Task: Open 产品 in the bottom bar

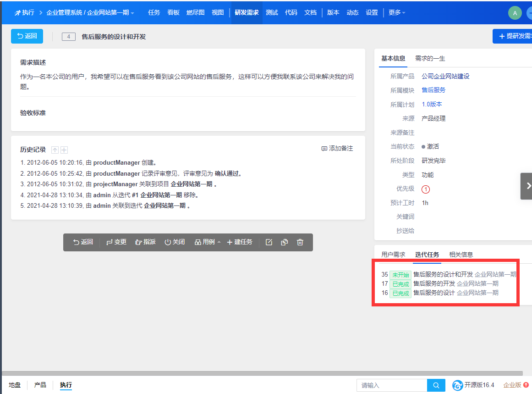Action: [x=40, y=385]
